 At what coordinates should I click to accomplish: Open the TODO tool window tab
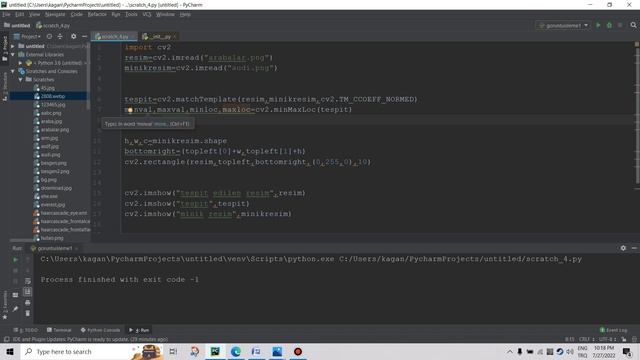(25, 330)
